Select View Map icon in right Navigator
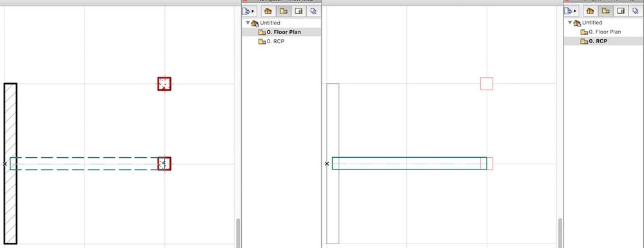The width and height of the screenshot is (644, 248). [x=605, y=11]
